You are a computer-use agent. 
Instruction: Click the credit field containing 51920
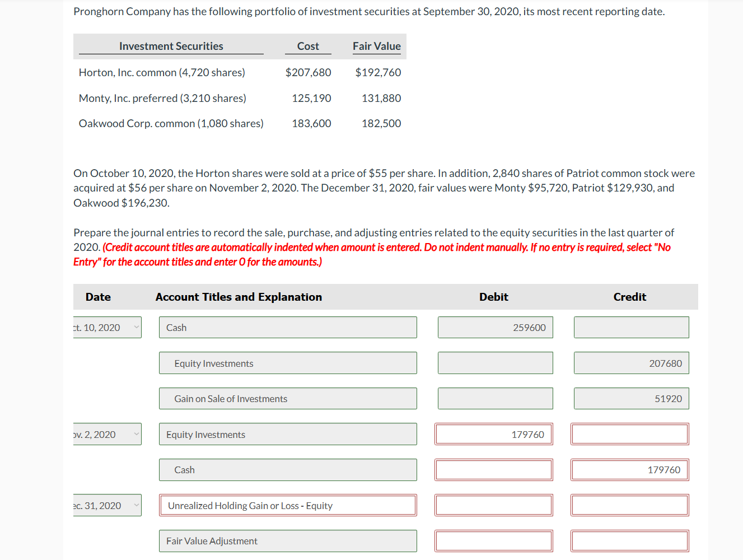click(x=632, y=399)
